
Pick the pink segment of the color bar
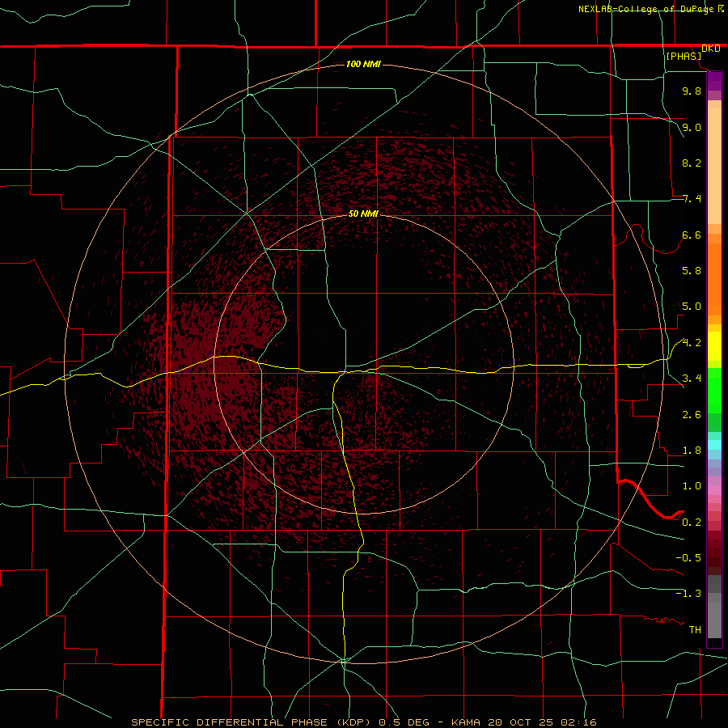[714, 490]
